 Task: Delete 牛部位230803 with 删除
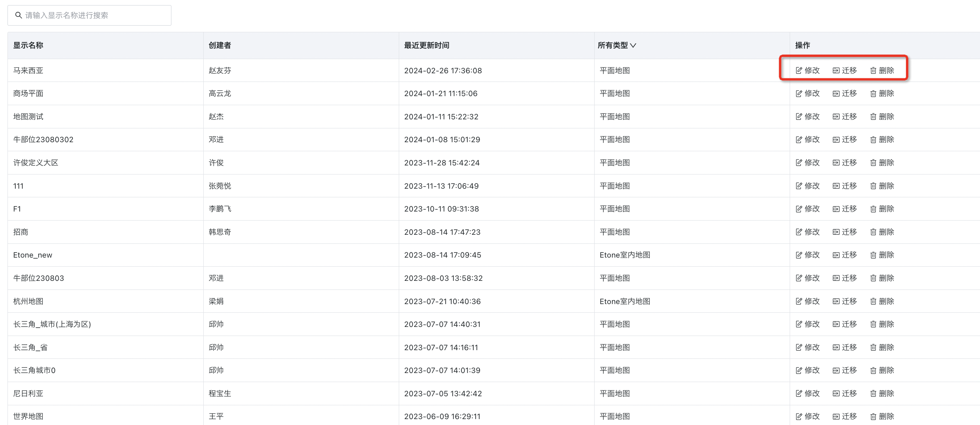click(882, 278)
